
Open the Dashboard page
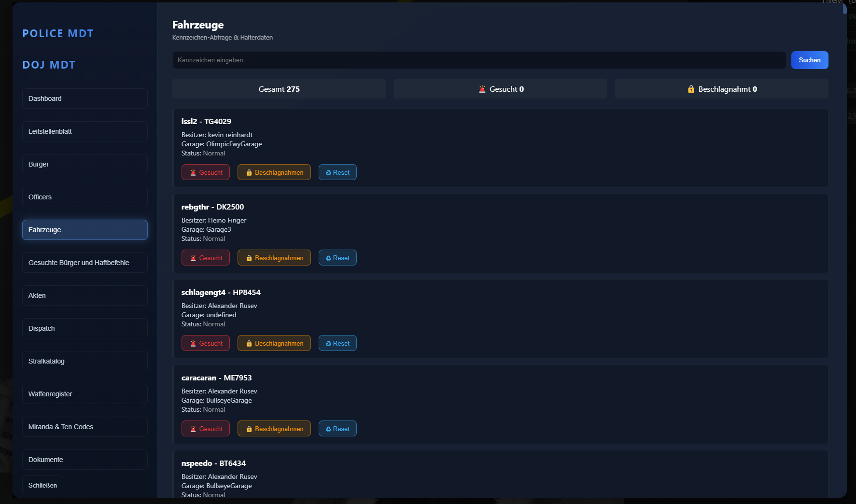coord(84,98)
